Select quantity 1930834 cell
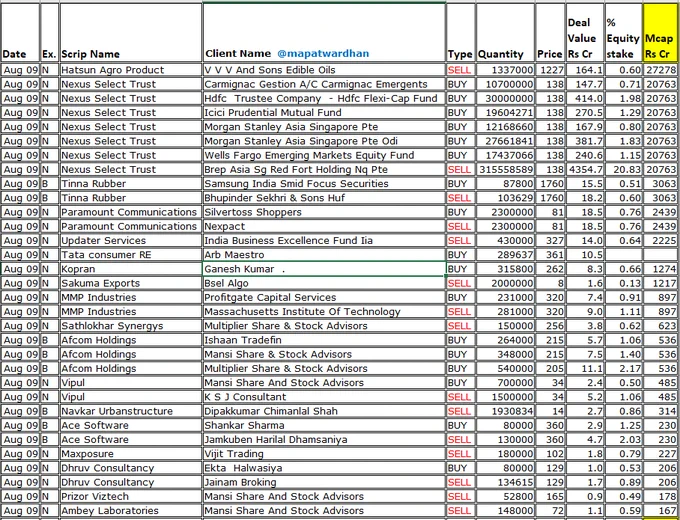This screenshot has width=680, height=520. 506,411
